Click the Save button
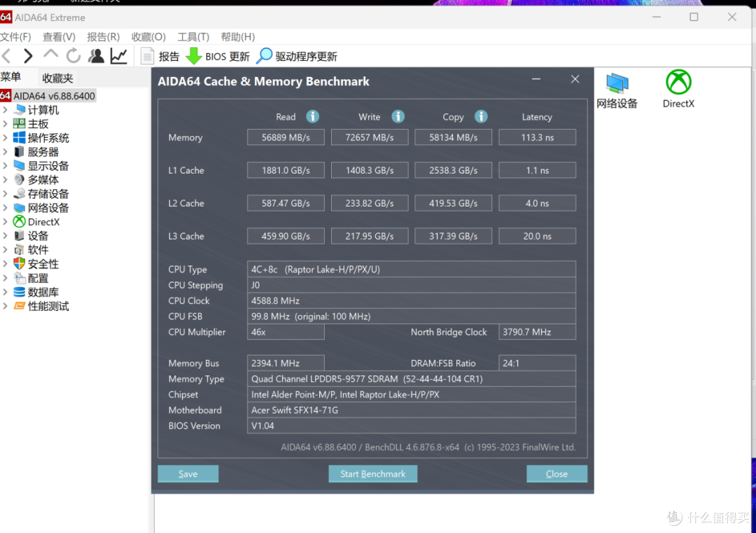756x533 pixels. 188,473
